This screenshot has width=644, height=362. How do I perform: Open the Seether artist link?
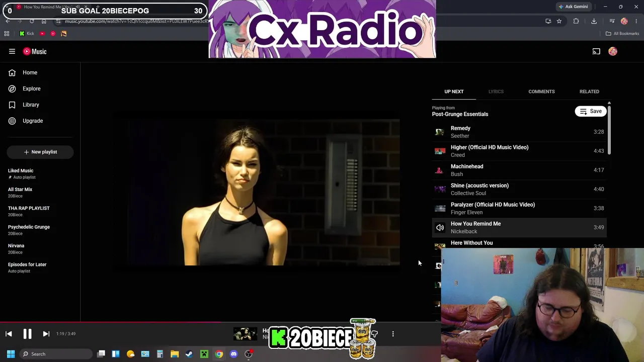pos(460,136)
